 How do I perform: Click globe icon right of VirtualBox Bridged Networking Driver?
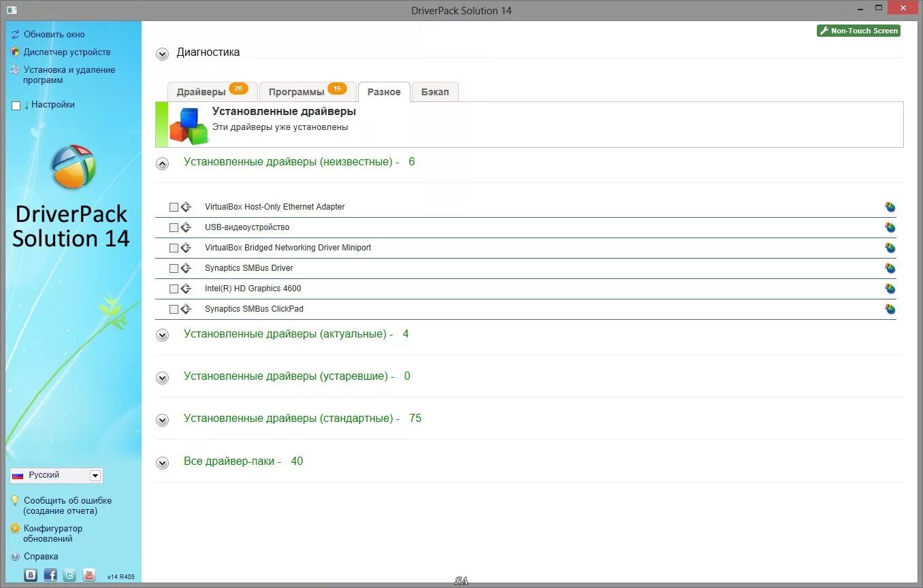[890, 248]
